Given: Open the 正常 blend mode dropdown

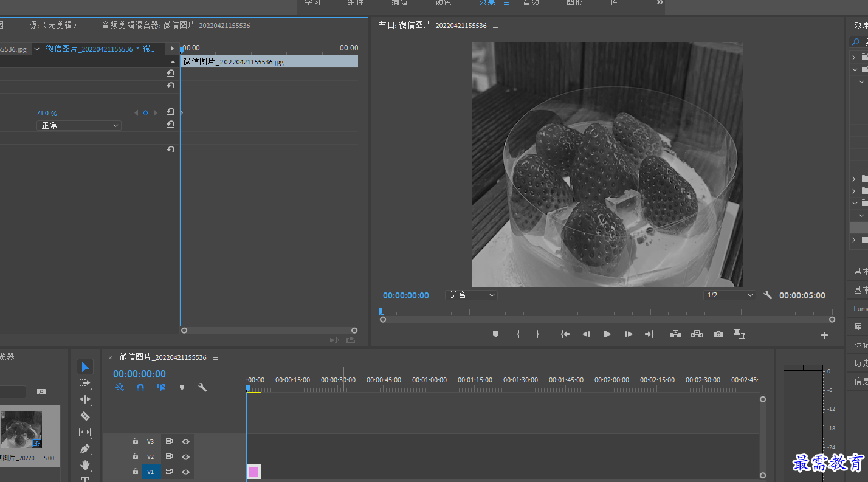Looking at the screenshot, I should coord(79,125).
